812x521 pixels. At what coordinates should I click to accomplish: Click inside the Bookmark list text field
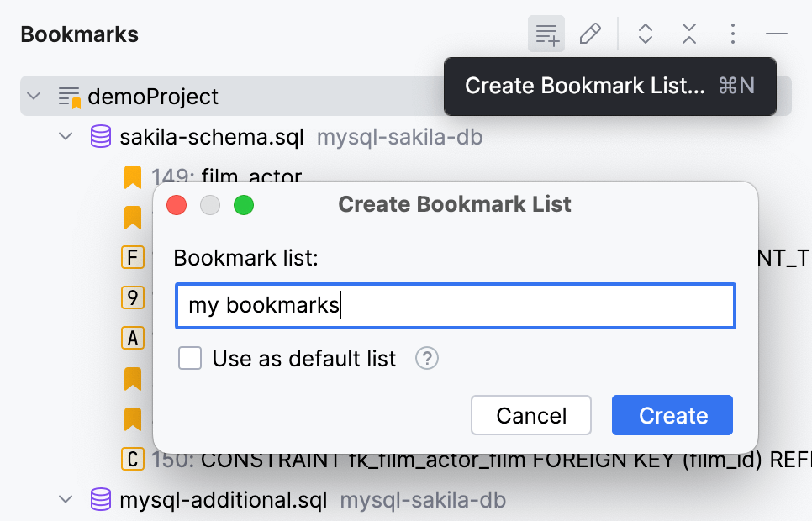pyautogui.click(x=454, y=306)
